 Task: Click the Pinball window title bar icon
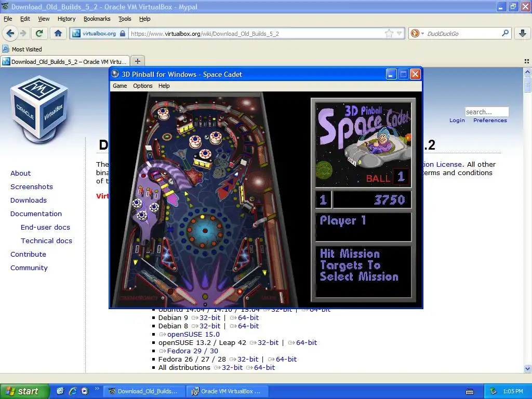pyautogui.click(x=115, y=74)
